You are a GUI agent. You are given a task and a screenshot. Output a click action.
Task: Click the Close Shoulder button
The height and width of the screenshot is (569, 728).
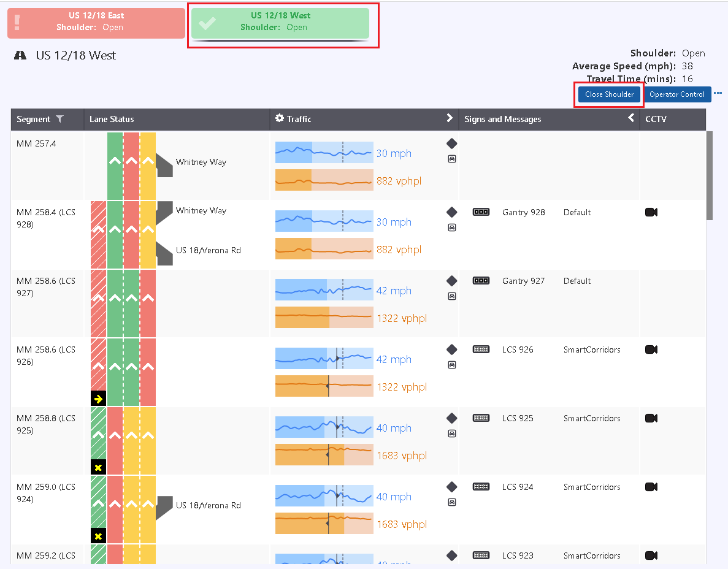pyautogui.click(x=609, y=94)
